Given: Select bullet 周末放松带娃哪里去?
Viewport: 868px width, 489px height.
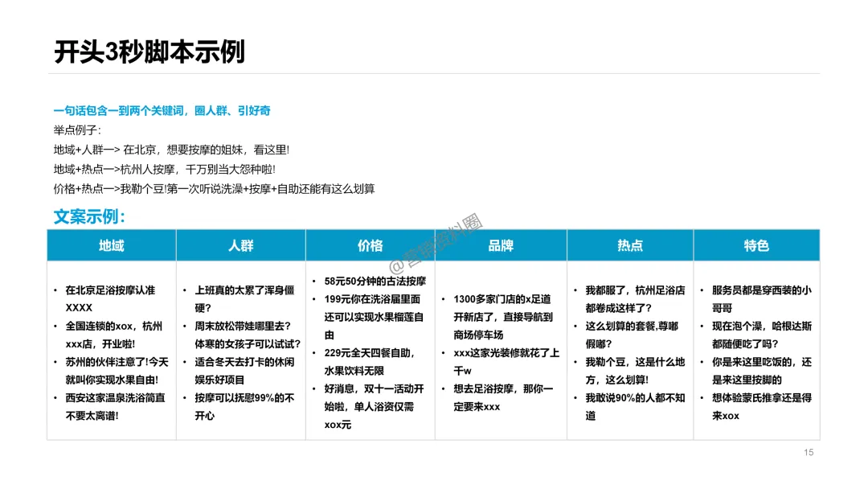Looking at the screenshot, I should 243,327.
